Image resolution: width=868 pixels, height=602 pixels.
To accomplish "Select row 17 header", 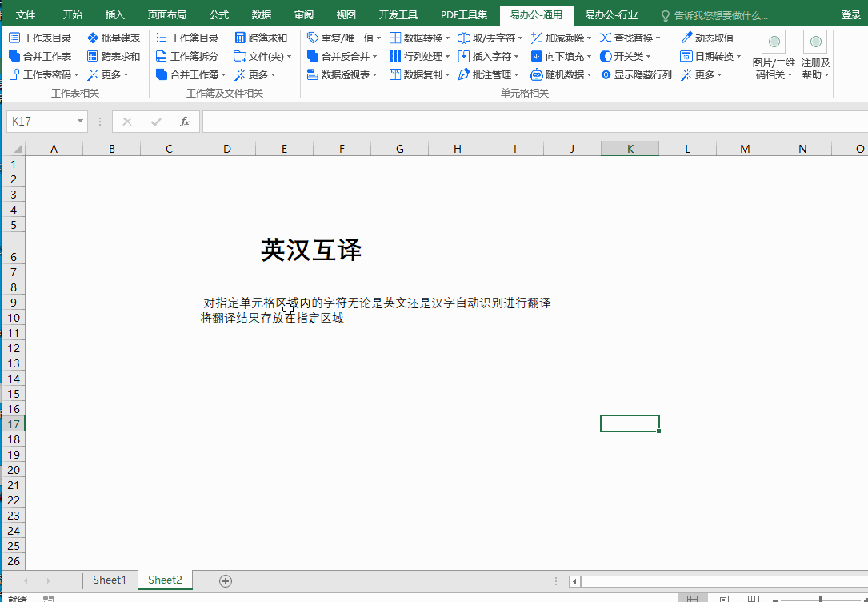I will pos(14,424).
